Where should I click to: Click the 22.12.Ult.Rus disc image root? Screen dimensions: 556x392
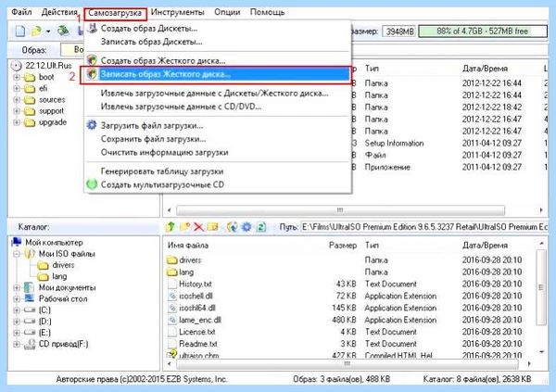[x=42, y=65]
